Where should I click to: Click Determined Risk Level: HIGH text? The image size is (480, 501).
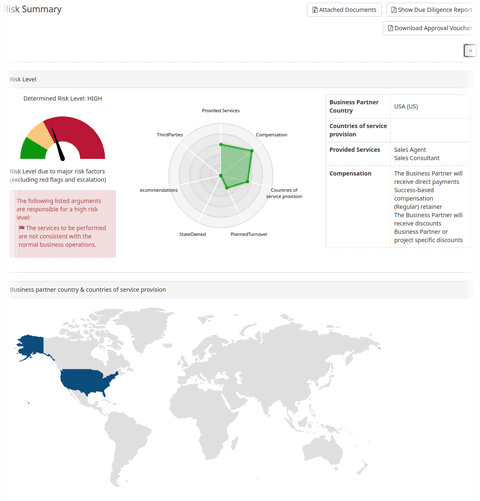(x=63, y=98)
